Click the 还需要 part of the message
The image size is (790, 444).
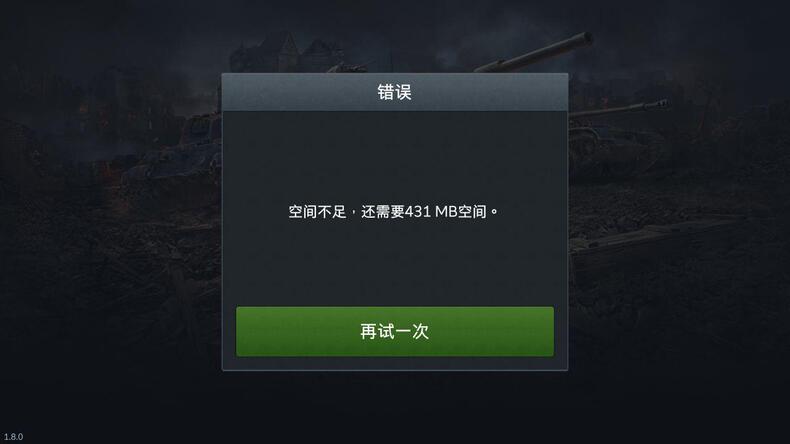coord(383,211)
